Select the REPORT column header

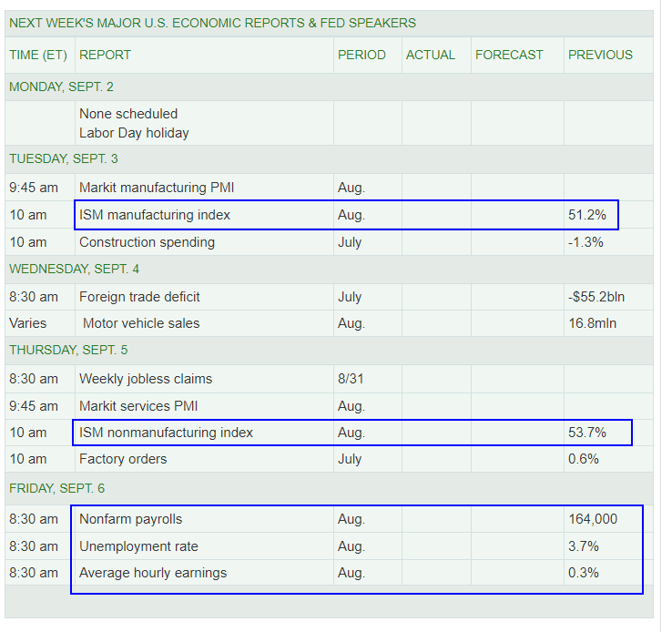coord(105,56)
